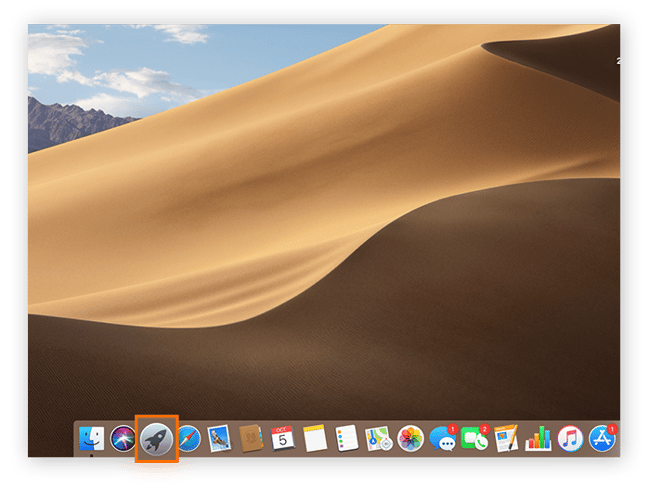Open the Reminders list icon
This screenshot has height=487, width=650.
(347, 439)
